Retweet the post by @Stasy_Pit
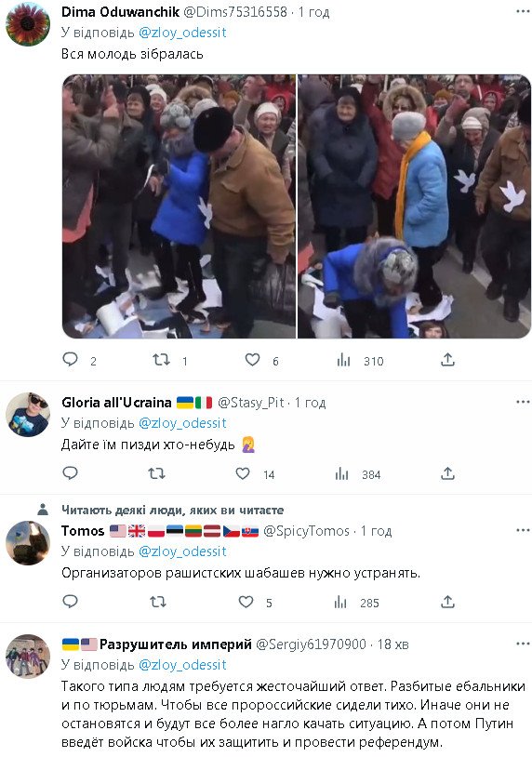Screen dimensions: 532x757 click(156, 473)
